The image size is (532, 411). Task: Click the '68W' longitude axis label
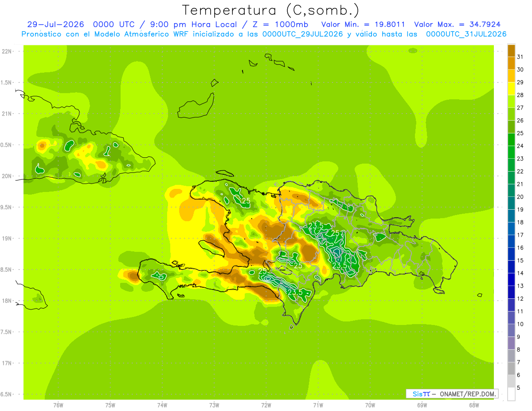coord(473,405)
